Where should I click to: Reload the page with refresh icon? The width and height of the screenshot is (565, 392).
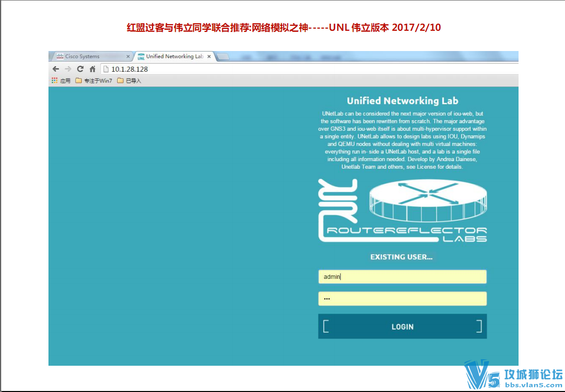pos(80,69)
